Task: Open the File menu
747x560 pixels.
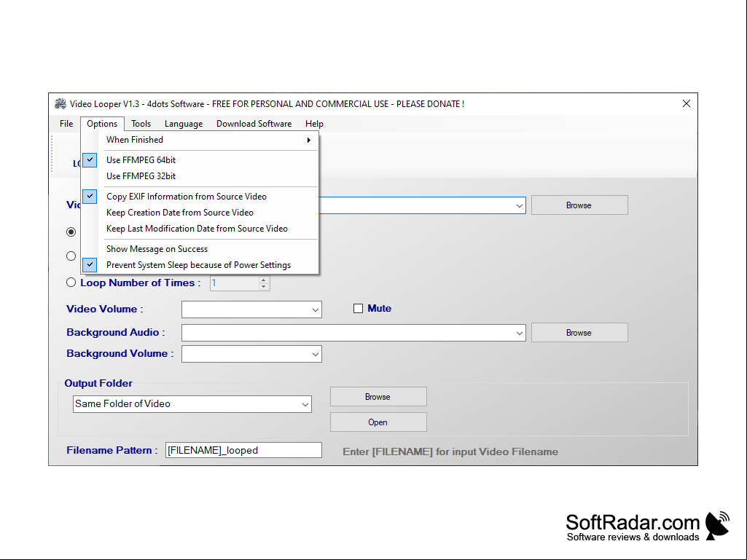Action: (66, 124)
